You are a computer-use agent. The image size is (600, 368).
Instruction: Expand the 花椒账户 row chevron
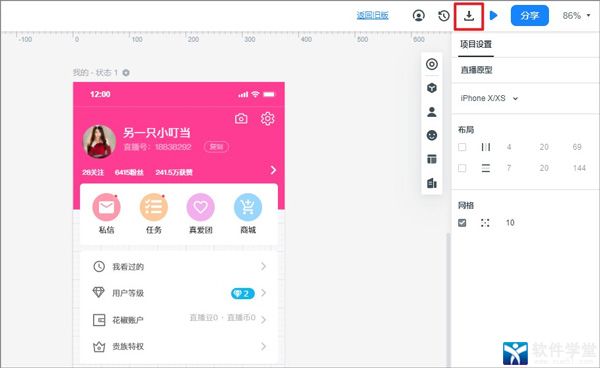[x=263, y=320]
